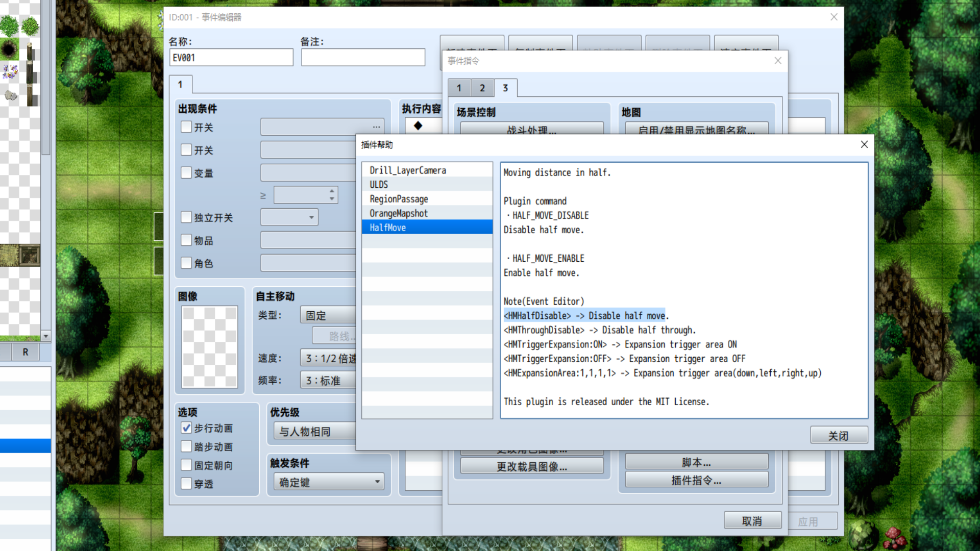Toggle 变量 condition checkbox
The image size is (980, 551).
point(186,172)
